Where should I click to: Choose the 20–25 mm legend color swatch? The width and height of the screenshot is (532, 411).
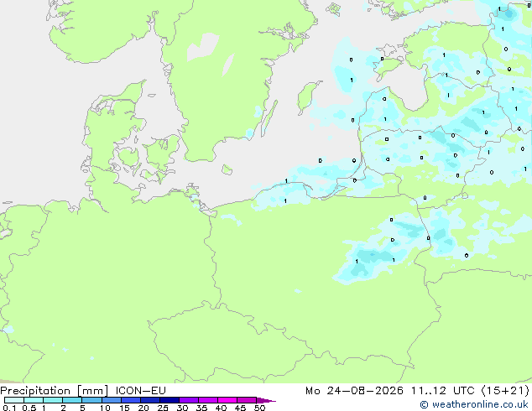[x=149, y=400]
